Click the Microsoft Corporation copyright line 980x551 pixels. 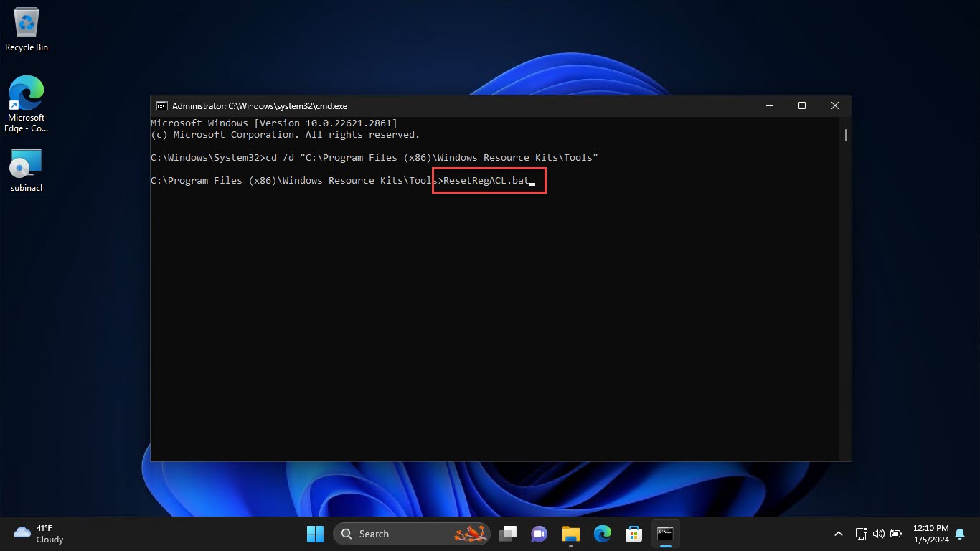pyautogui.click(x=285, y=135)
